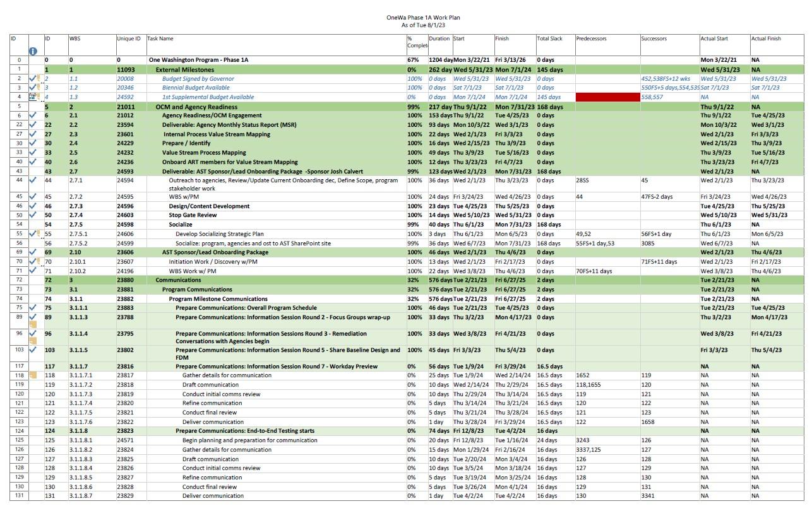Click the checkmark on WBS 2.7.2 row
The width and height of the screenshot is (812, 511).
pos(33,197)
